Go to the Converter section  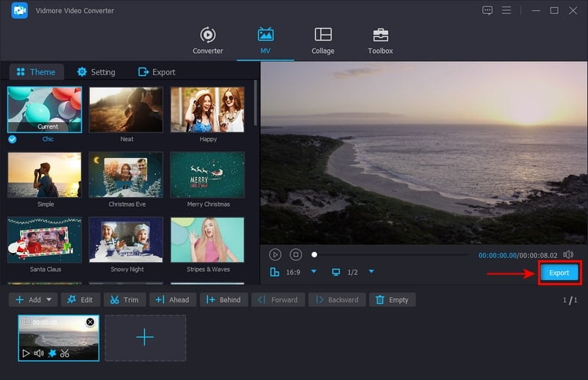pyautogui.click(x=208, y=40)
